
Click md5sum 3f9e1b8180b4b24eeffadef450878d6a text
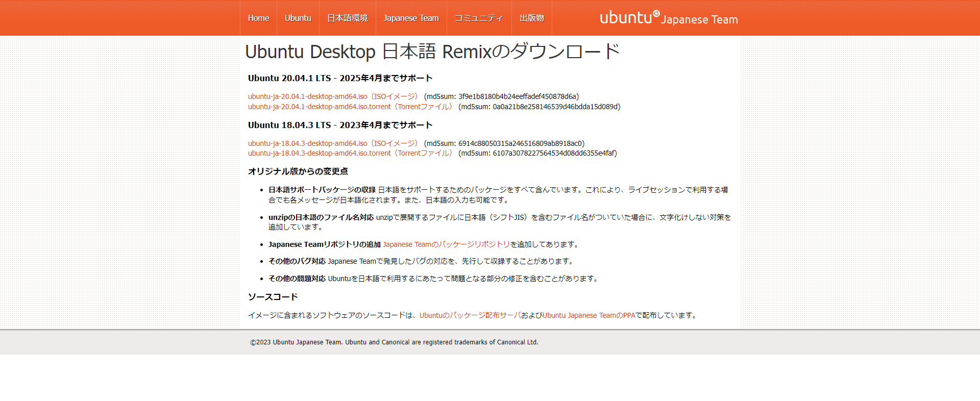click(502, 96)
